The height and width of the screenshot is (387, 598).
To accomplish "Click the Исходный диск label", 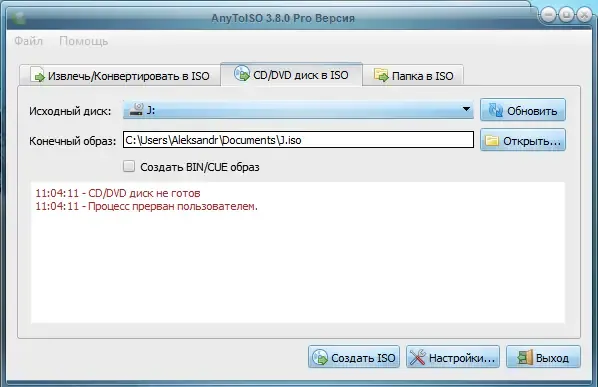I will [x=70, y=111].
